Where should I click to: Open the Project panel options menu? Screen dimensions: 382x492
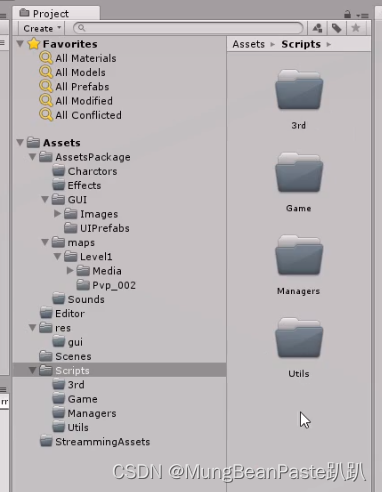[x=362, y=15]
